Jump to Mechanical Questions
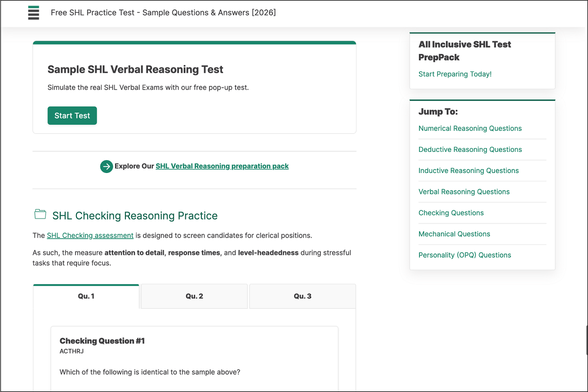Viewport: 588px width, 392px height. coord(454,234)
